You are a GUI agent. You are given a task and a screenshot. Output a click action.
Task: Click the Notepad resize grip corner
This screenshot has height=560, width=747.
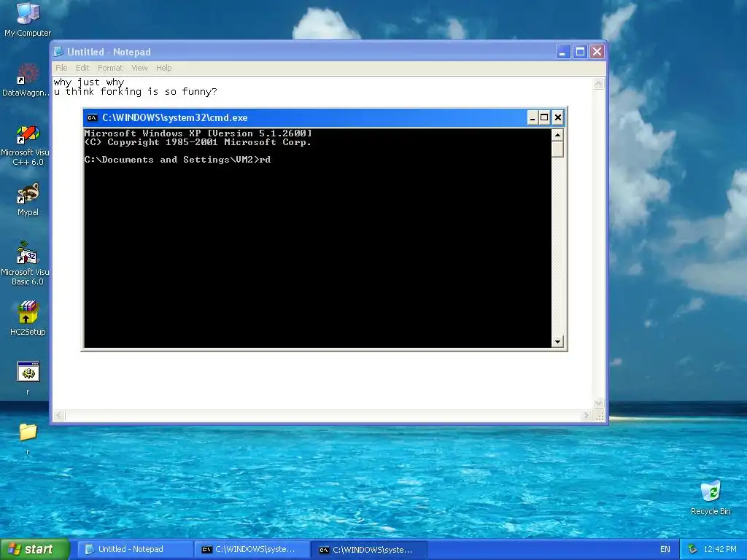[600, 416]
